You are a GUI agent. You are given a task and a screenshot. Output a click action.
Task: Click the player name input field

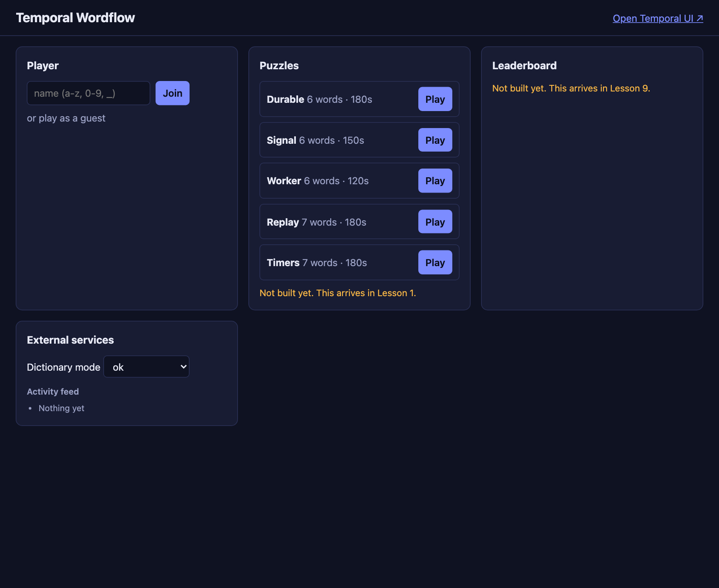[88, 93]
